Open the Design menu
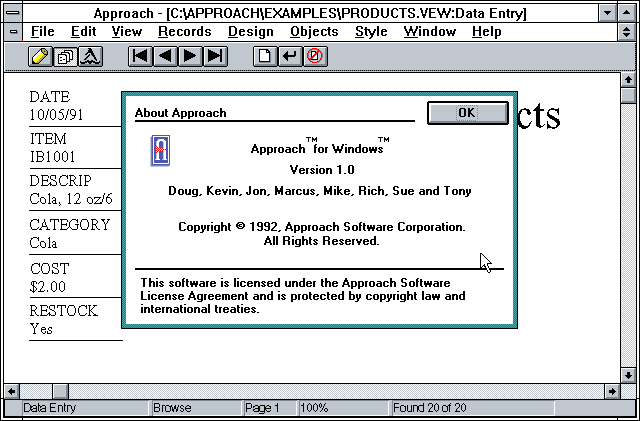Image resolution: width=640 pixels, height=421 pixels. [251, 32]
